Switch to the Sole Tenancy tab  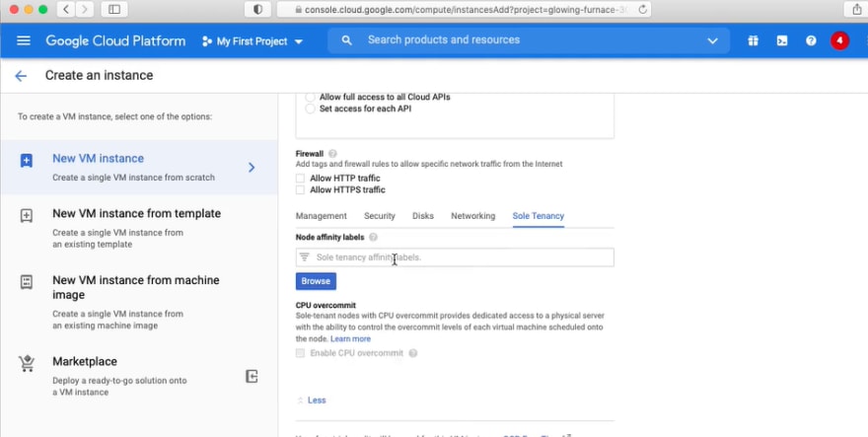pyautogui.click(x=539, y=216)
